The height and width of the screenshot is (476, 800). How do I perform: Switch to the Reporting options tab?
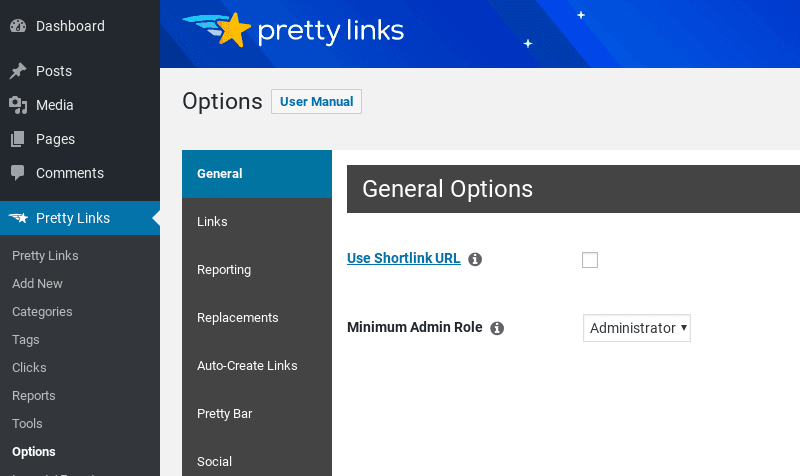(257, 269)
